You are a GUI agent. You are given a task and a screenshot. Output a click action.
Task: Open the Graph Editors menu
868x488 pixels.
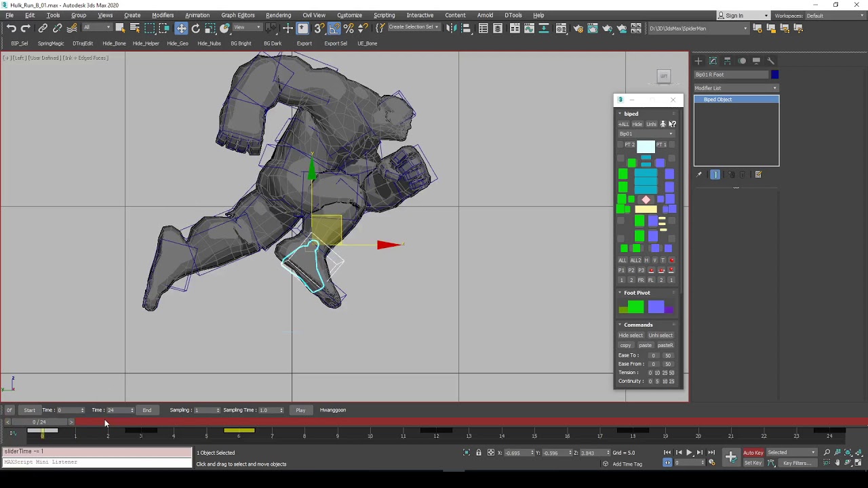238,15
